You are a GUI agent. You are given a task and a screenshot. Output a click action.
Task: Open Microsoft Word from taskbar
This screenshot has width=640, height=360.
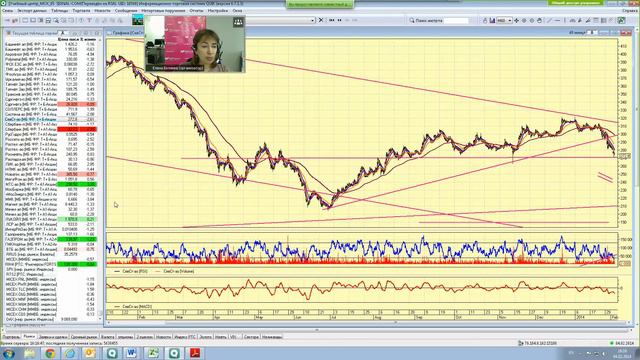132,353
